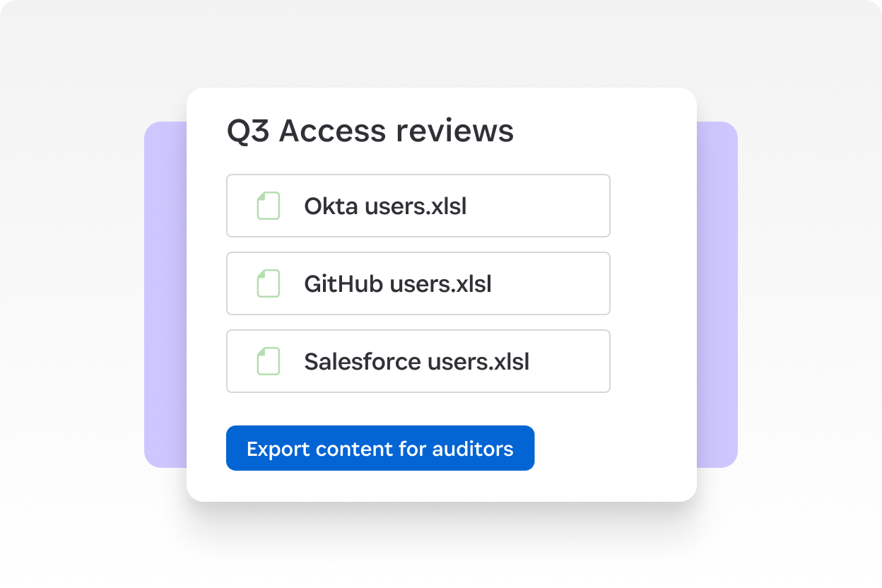The image size is (882, 588).
Task: Open the Salesforce users.xlsl file row
Action: pos(418,361)
